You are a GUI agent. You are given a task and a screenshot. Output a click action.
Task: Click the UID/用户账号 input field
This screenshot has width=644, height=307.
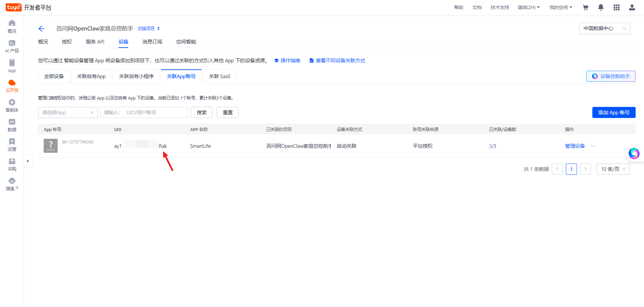tap(144, 113)
